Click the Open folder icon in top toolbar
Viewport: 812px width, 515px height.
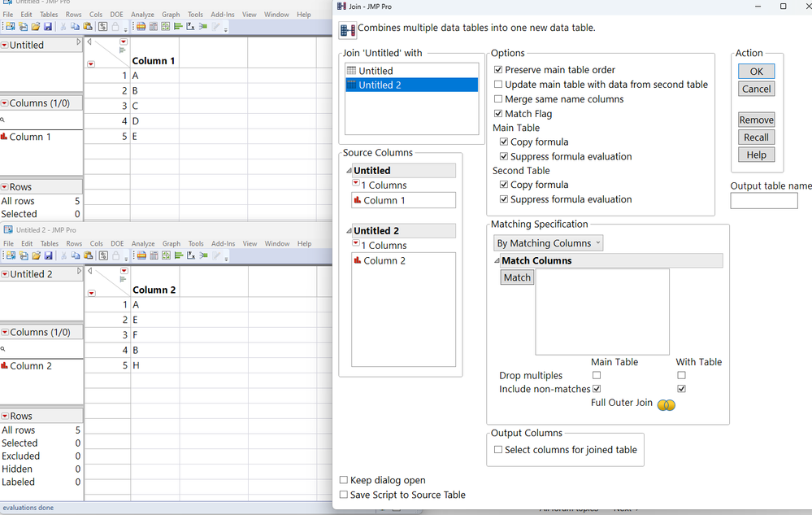point(35,26)
